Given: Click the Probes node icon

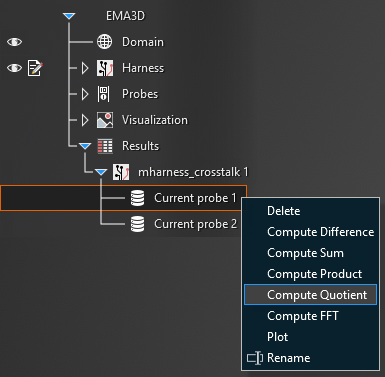Looking at the screenshot, I should [103, 94].
